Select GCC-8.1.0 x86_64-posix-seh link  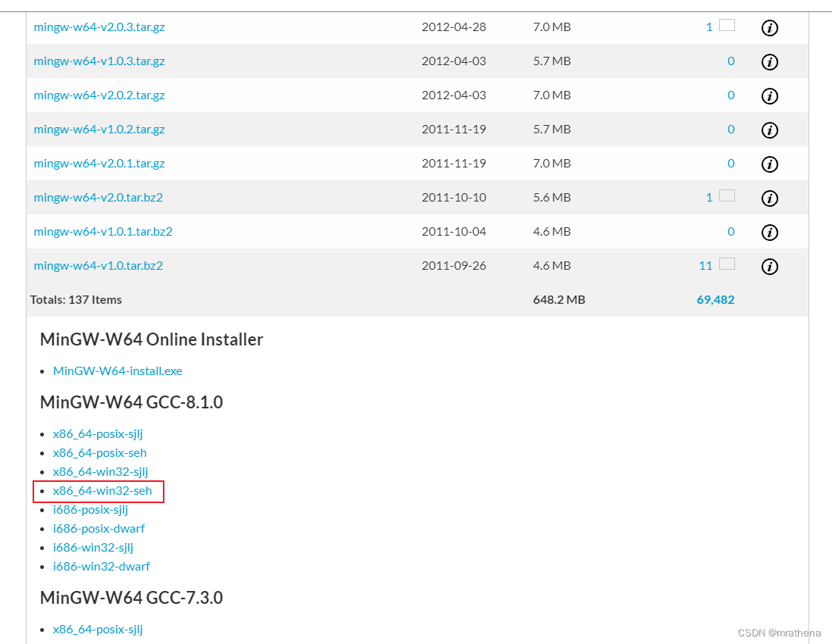click(x=99, y=453)
